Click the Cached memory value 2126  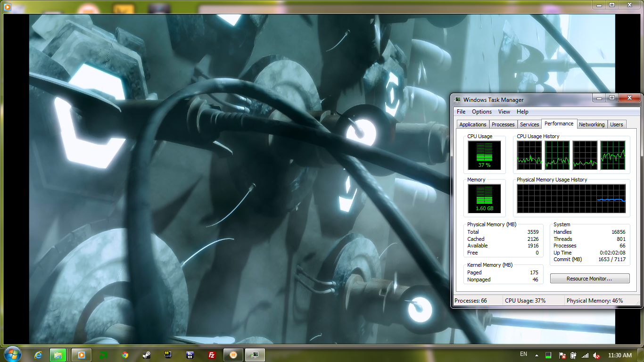[x=533, y=239]
